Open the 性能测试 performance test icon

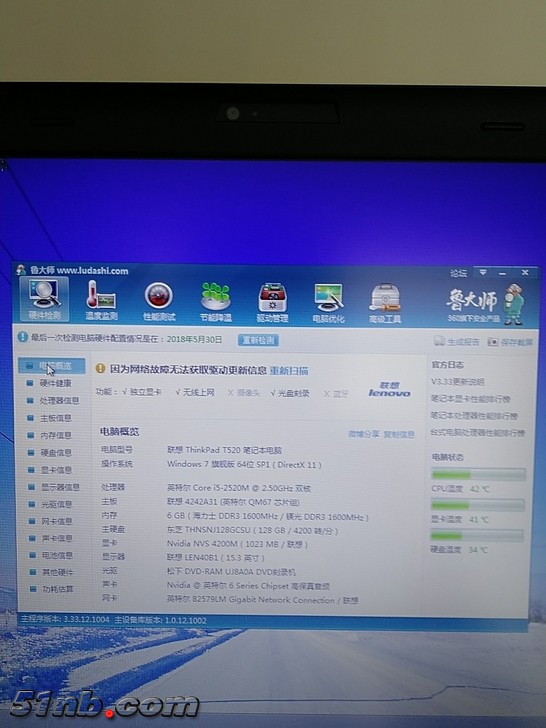[x=159, y=302]
